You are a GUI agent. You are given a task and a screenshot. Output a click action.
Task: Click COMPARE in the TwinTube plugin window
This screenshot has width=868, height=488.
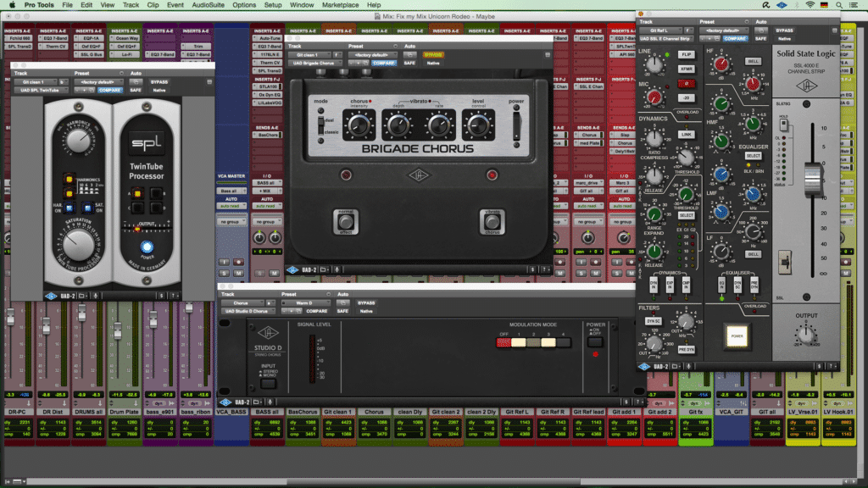[x=109, y=90]
